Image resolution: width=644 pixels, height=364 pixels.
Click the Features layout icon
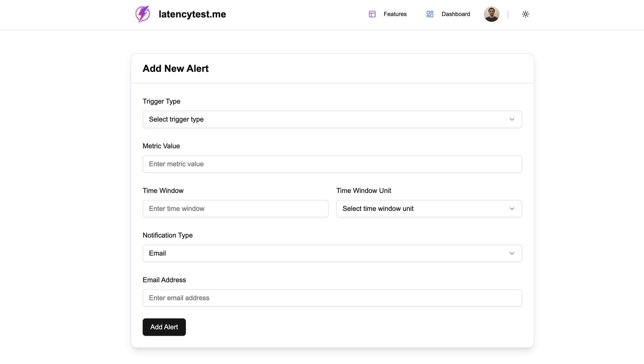pyautogui.click(x=372, y=14)
